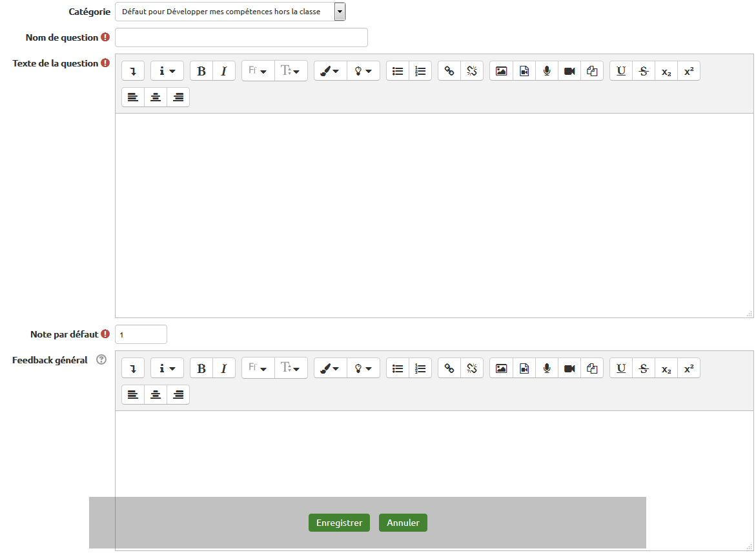Record audio in the Feedback général editor
Screen dimensions: 756x553
[547, 368]
